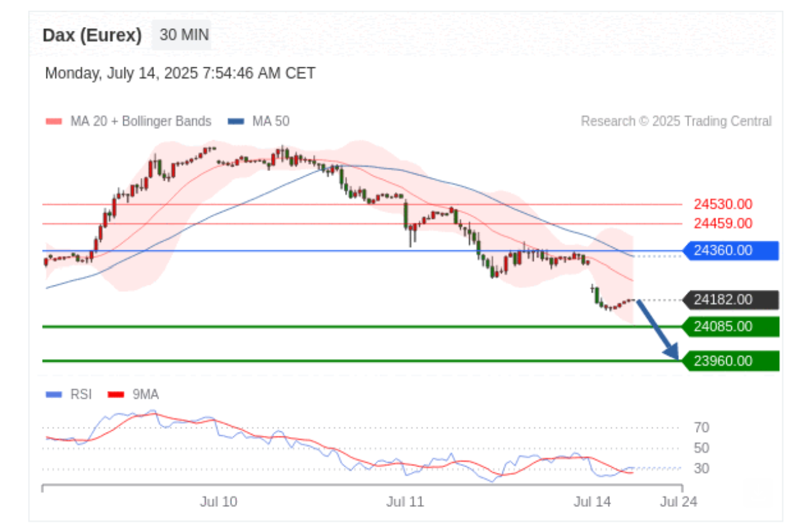Screen dimensions: 801x532
Task: Select the red MA 20 legend swatch
Action: [54, 121]
